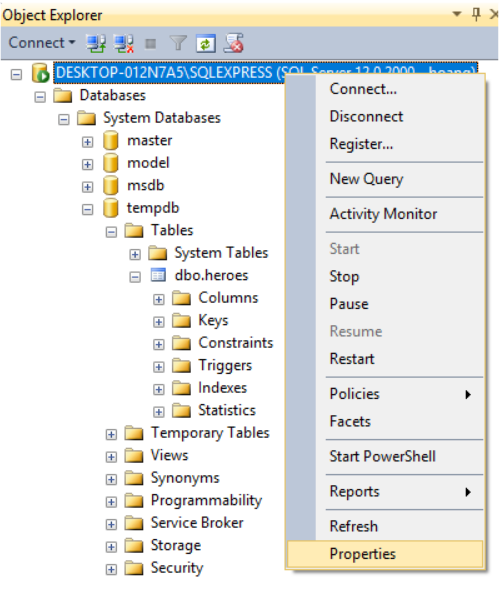
Task: Click the Security folder icon
Action: point(134,568)
